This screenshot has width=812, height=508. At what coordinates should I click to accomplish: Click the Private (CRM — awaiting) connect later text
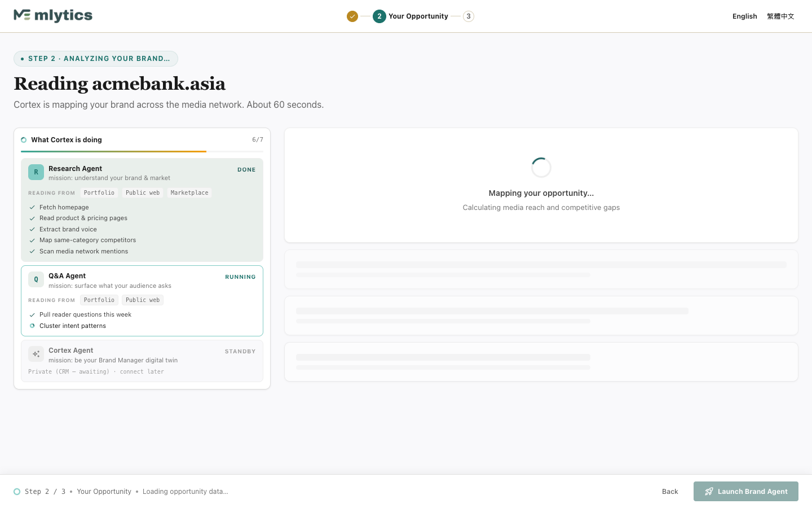[96, 372]
